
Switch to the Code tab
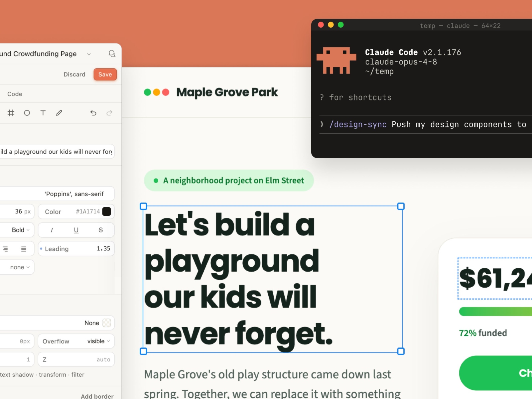coord(15,94)
